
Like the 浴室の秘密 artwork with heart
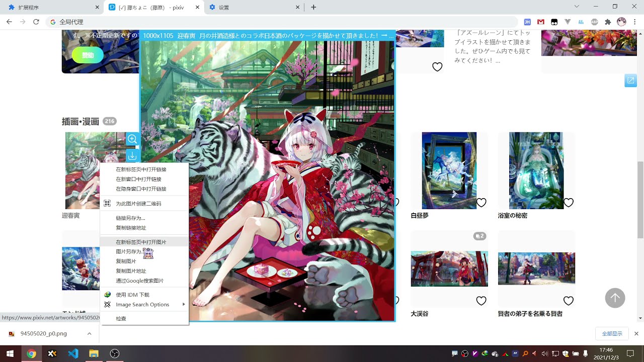click(x=569, y=203)
